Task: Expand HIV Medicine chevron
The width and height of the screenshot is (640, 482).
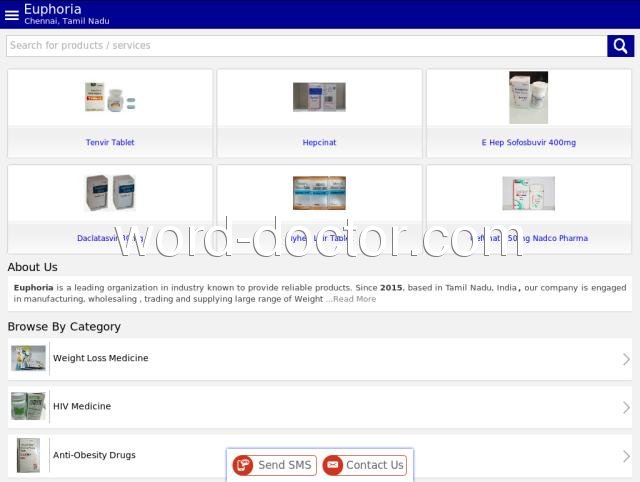Action: coord(626,407)
